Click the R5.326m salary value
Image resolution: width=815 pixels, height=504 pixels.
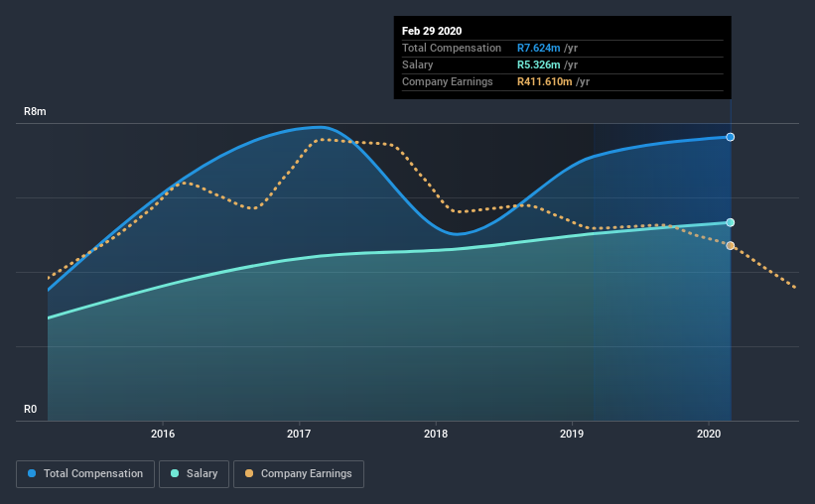tap(538, 64)
